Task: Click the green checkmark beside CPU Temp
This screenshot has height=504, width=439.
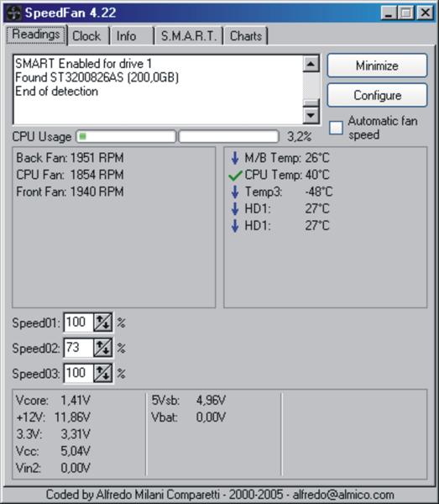Action: coord(235,176)
